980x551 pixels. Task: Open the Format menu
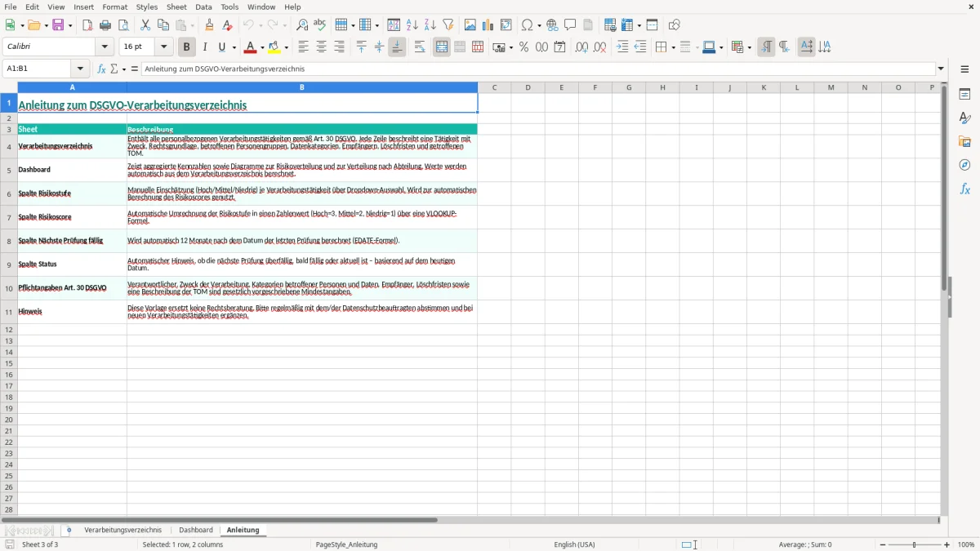point(115,7)
